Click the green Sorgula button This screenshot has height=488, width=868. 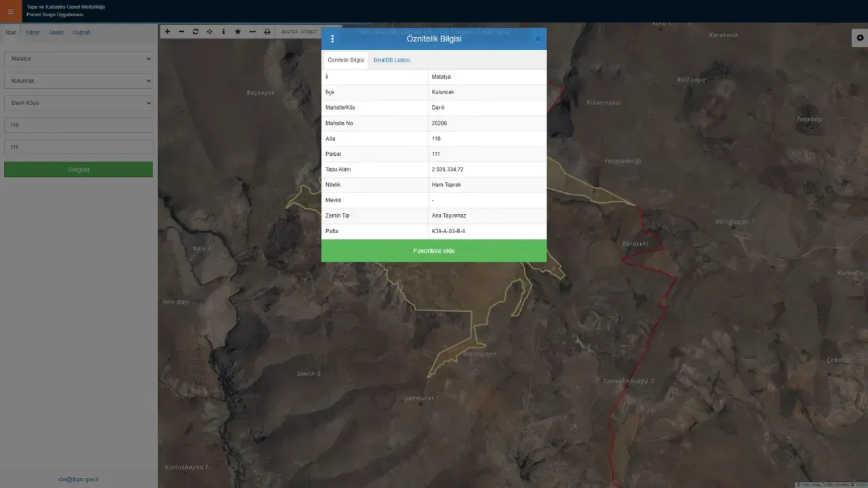[79, 169]
